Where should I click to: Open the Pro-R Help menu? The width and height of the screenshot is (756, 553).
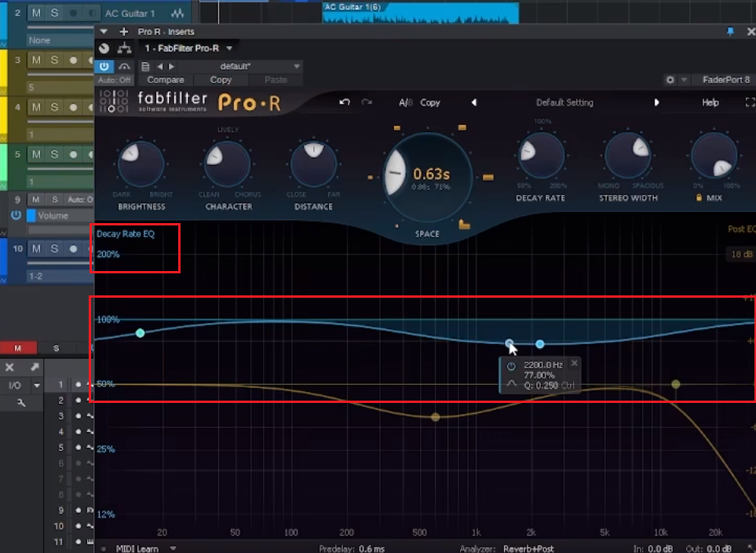[710, 102]
